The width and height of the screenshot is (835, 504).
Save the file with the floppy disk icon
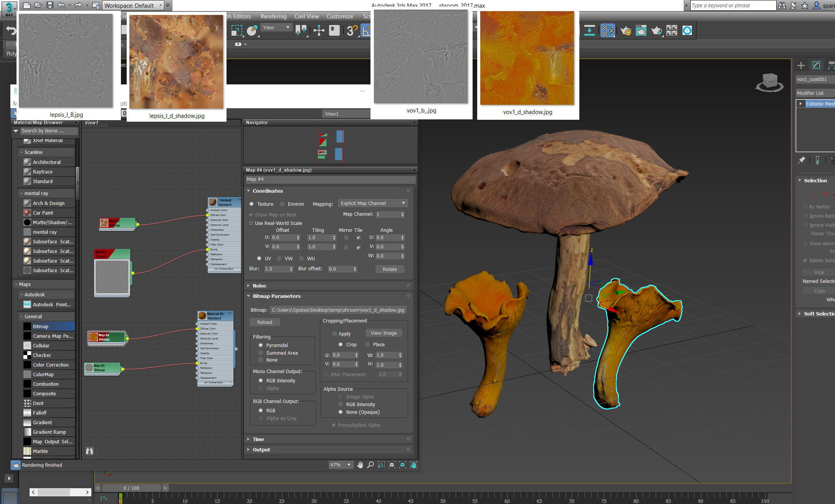[50, 5]
